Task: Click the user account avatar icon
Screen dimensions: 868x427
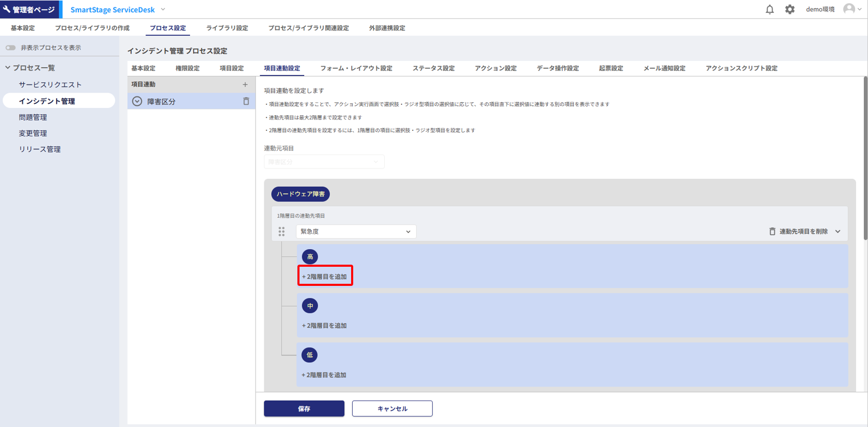Action: pos(849,9)
